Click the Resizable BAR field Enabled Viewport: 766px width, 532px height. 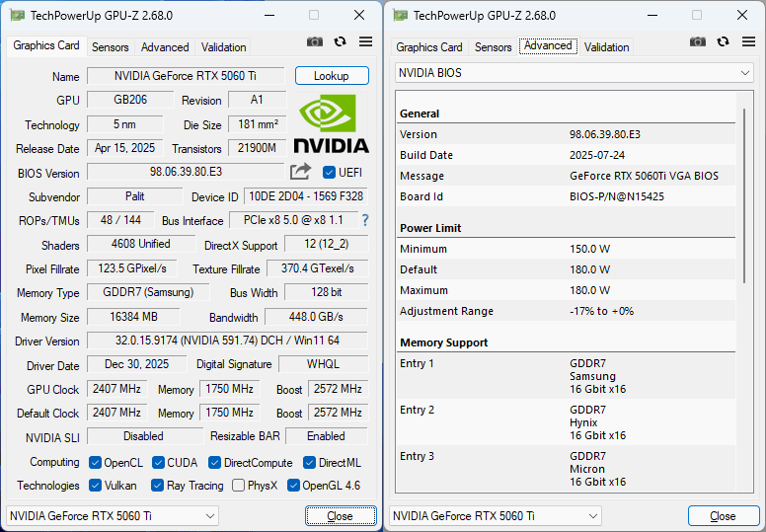327,436
